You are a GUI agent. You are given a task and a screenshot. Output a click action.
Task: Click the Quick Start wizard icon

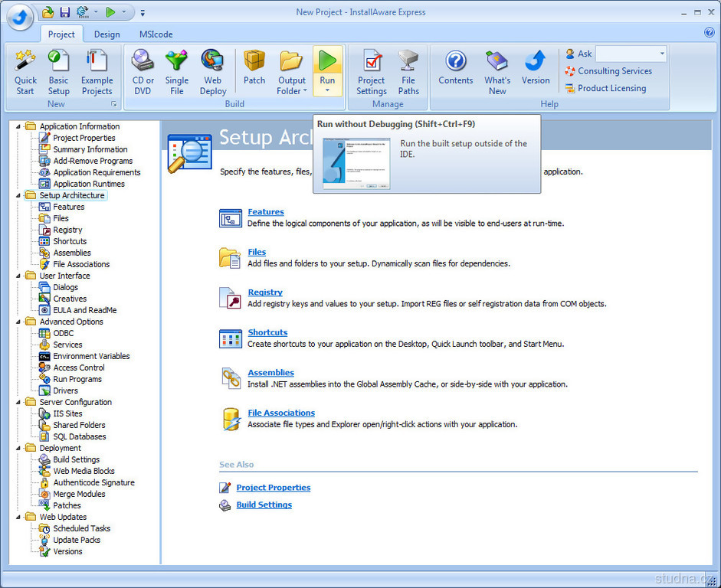click(25, 60)
